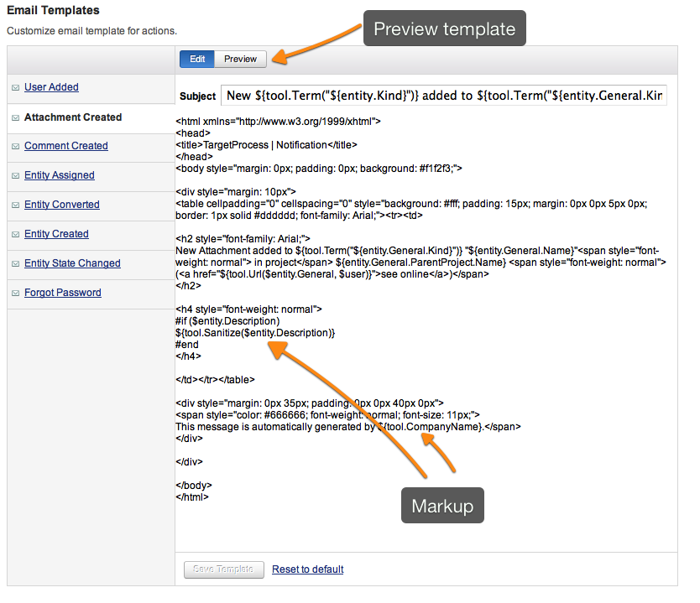Open the Comment Created email template
Screen dimensions: 700x603
(x=65, y=146)
